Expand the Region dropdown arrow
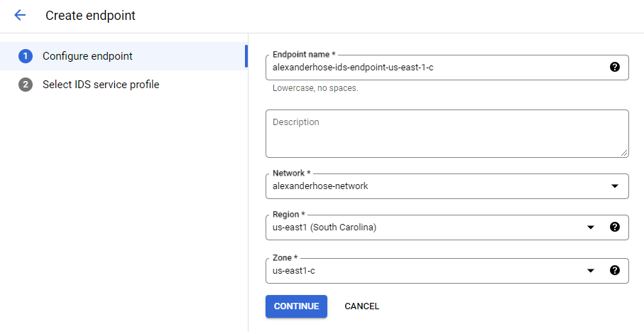The width and height of the screenshot is (644, 332). click(591, 227)
